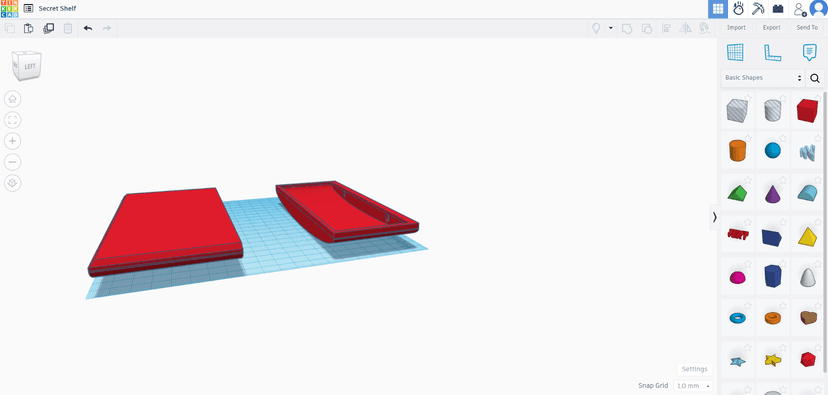Click the Export button
This screenshot has height=395, width=828.
[771, 27]
